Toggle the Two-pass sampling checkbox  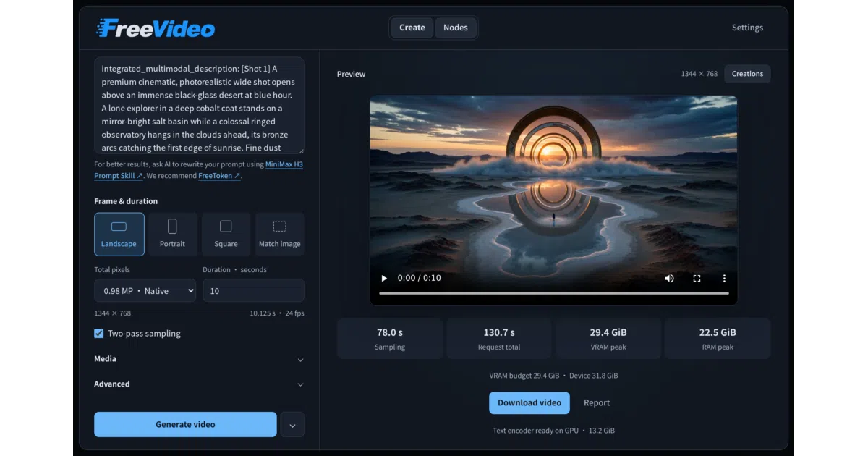pos(99,334)
